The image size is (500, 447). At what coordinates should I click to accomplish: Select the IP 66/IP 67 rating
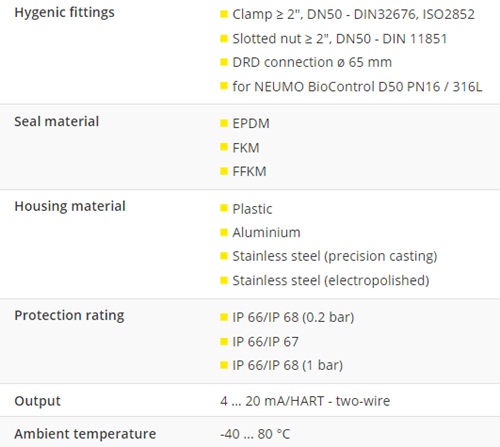(x=265, y=342)
